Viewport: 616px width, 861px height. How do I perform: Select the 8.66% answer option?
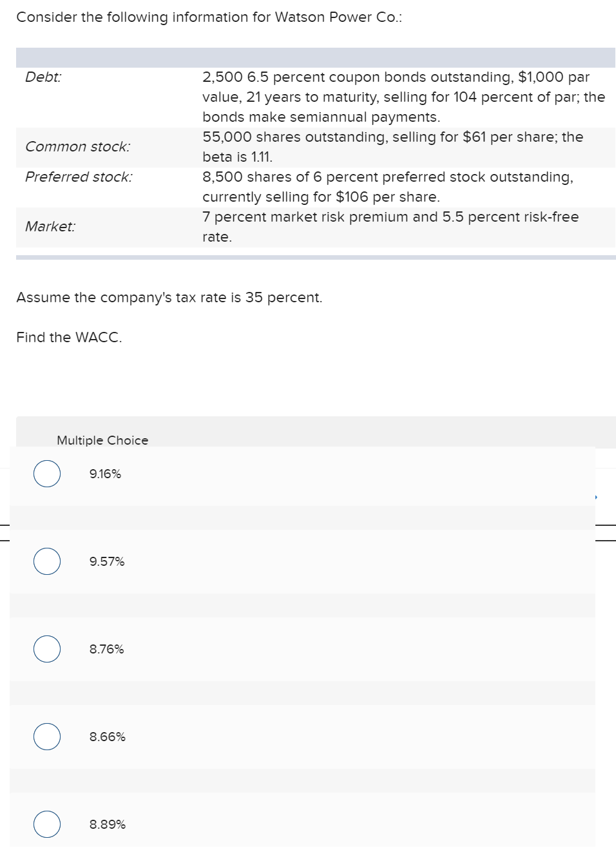[x=46, y=737]
